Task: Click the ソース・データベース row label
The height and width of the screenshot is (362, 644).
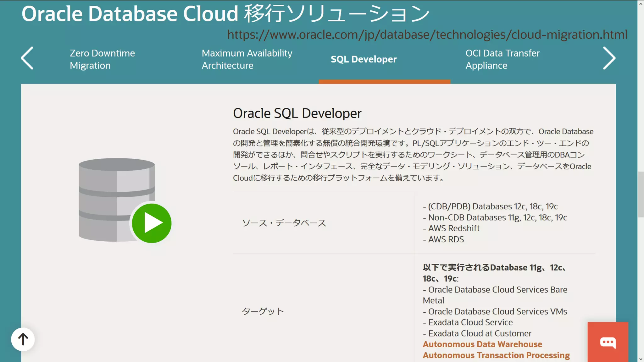Action: pos(284,223)
